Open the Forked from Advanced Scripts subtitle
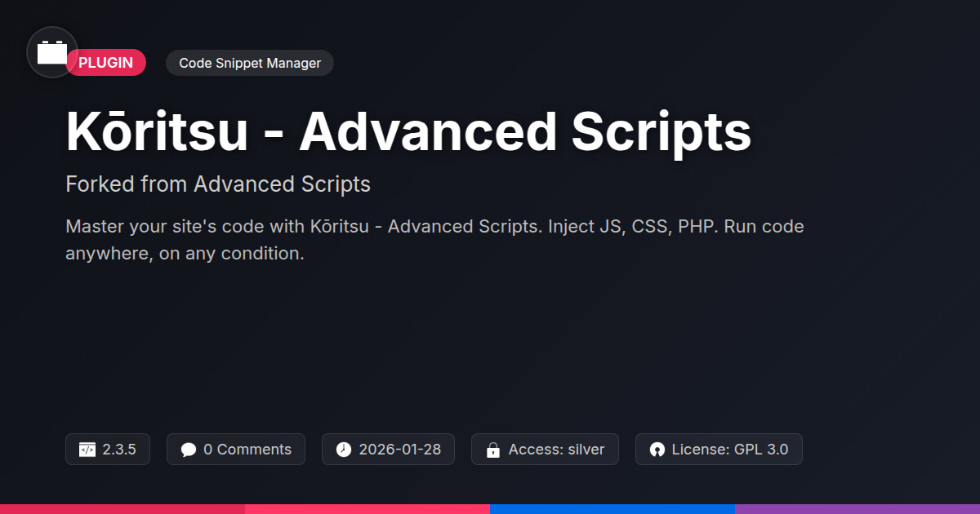This screenshot has width=980, height=514. pos(218,184)
